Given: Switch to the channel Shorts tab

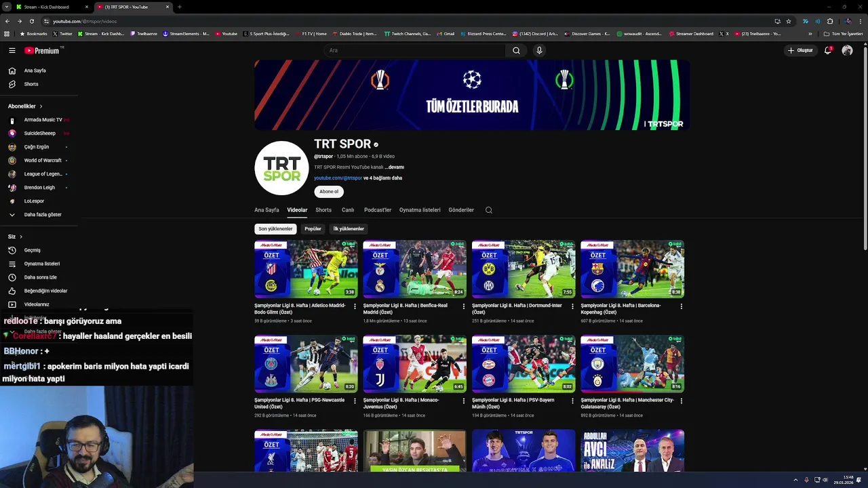Looking at the screenshot, I should click(323, 210).
